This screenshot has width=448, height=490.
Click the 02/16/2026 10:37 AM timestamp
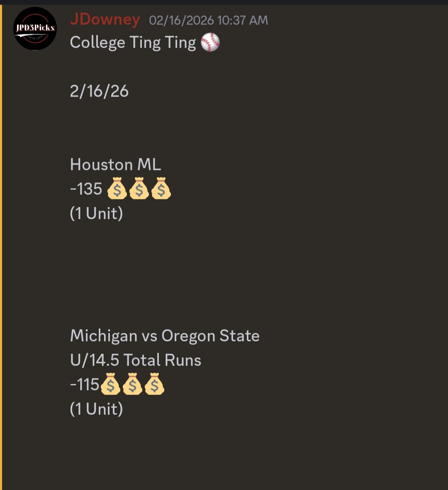coord(208,20)
